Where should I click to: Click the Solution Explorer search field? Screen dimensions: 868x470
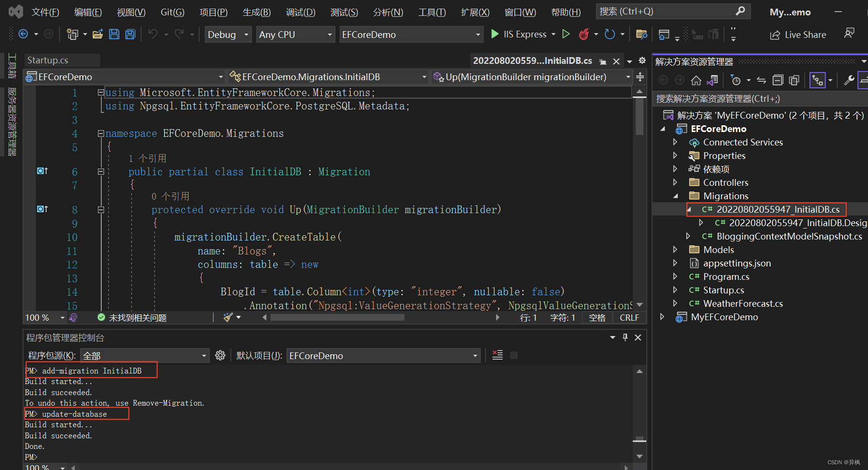coord(761,99)
